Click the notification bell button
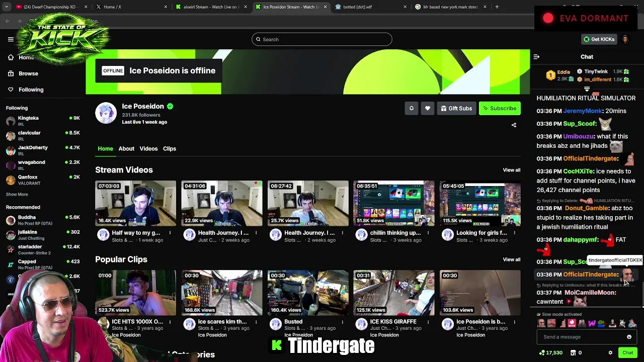 tap(411, 108)
